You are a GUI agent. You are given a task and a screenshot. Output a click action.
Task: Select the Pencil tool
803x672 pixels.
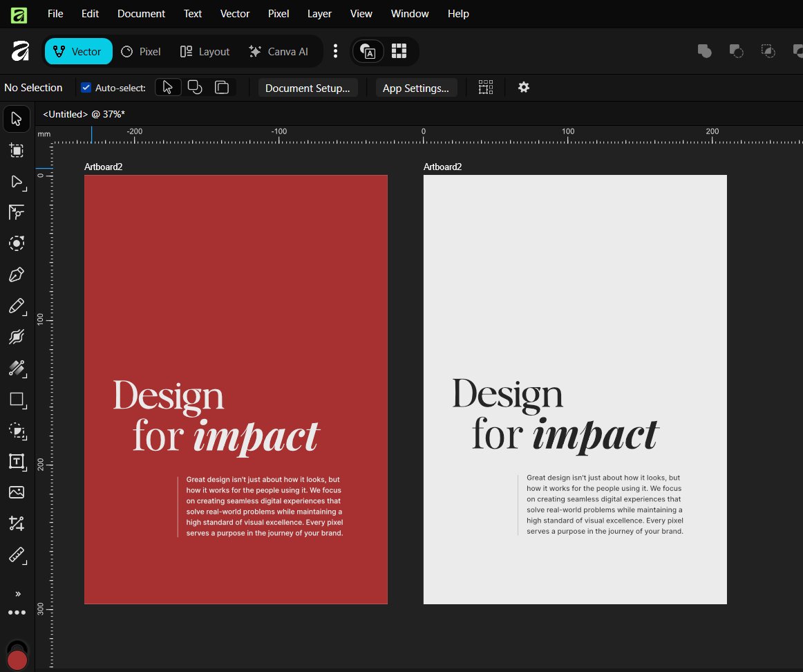(x=17, y=306)
